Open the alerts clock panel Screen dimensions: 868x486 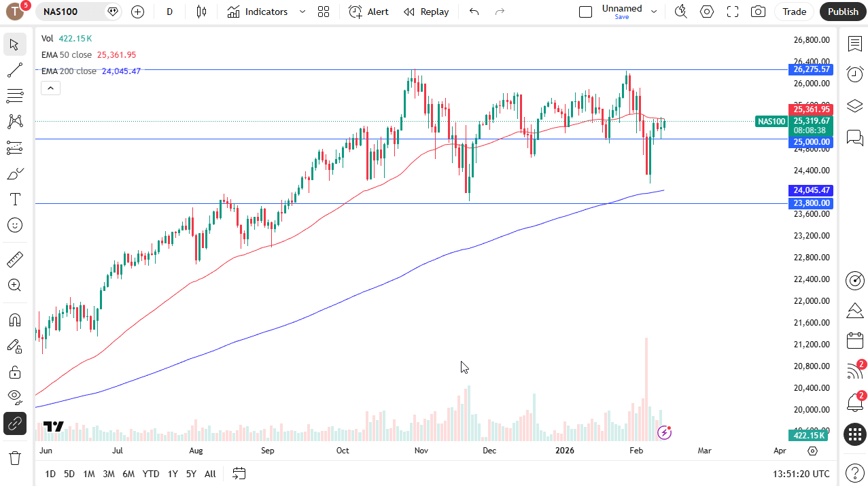coord(854,74)
